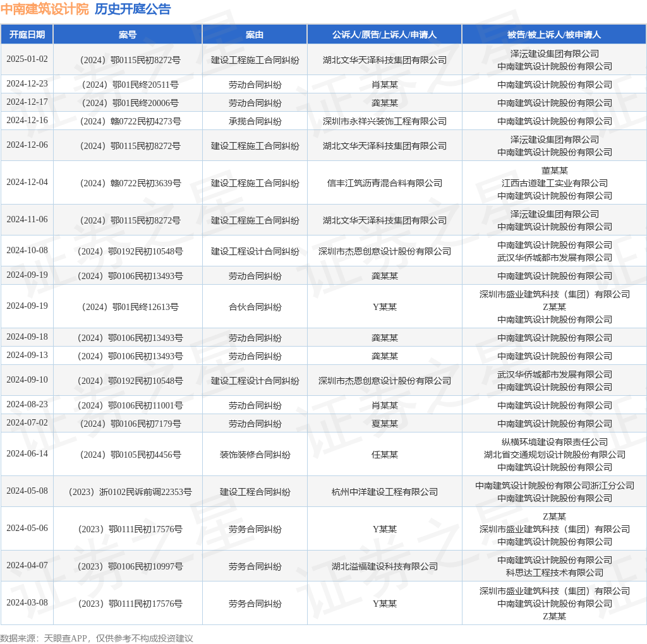Click plaintiff 湖北溢福建设科技有限公司
Image resolution: width=647 pixels, height=644 pixels.
385,566
